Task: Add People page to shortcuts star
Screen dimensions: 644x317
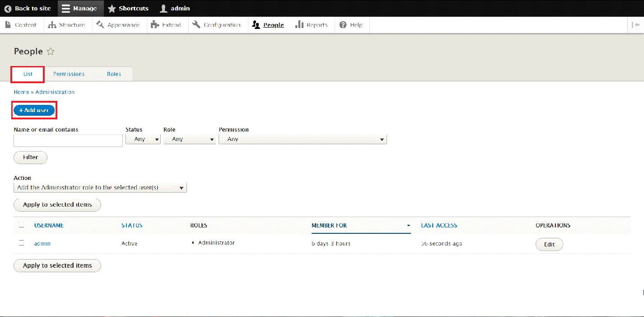Action: 51,52
